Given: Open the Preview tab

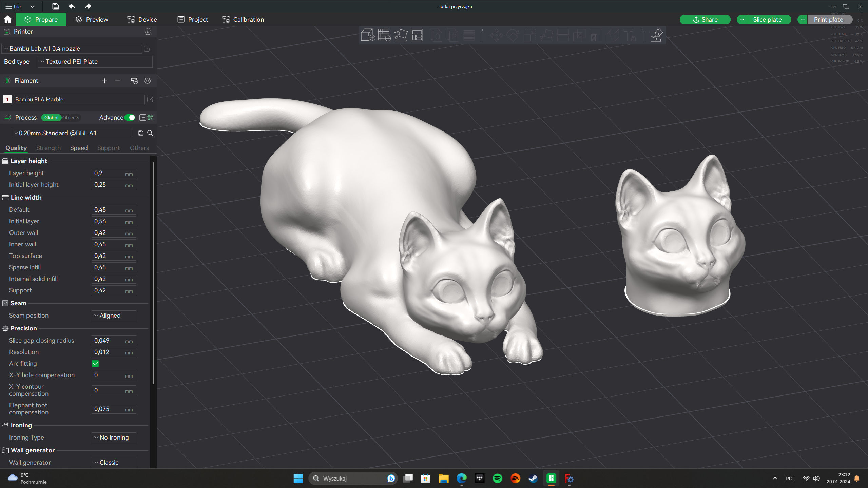Looking at the screenshot, I should [92, 20].
